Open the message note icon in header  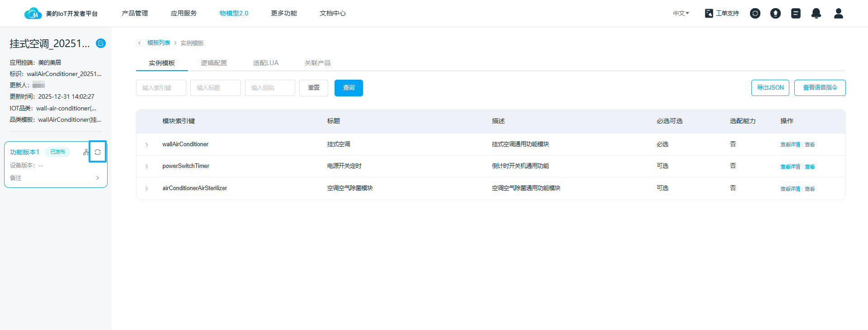click(796, 14)
